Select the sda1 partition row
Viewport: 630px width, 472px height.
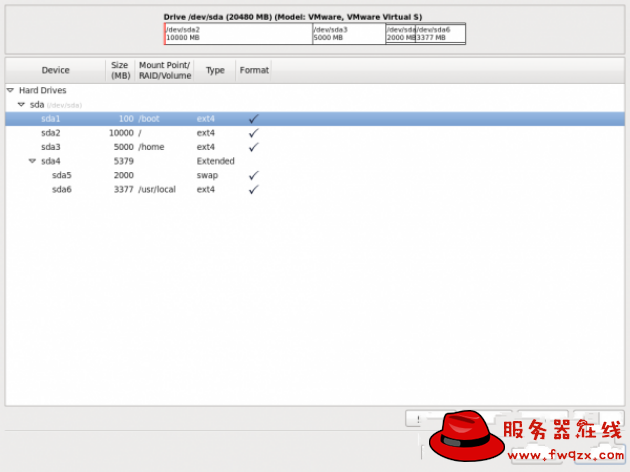click(x=315, y=119)
